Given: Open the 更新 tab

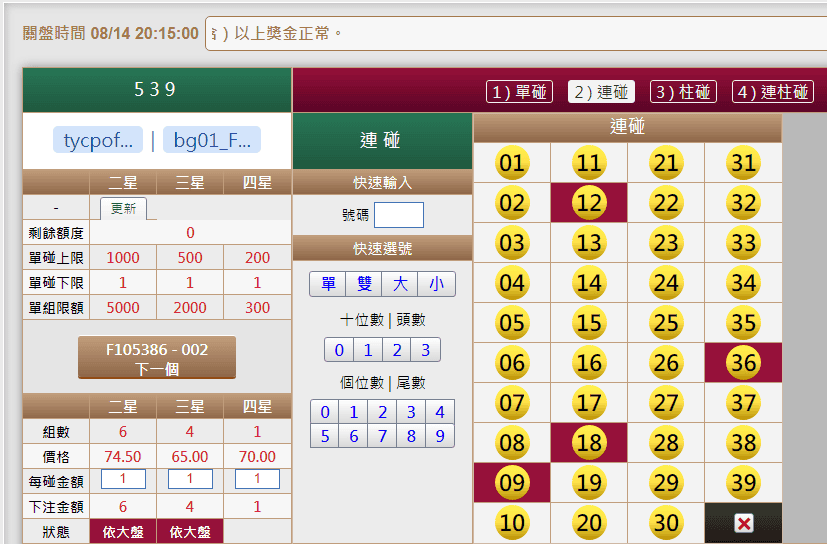Looking at the screenshot, I should click(123, 208).
